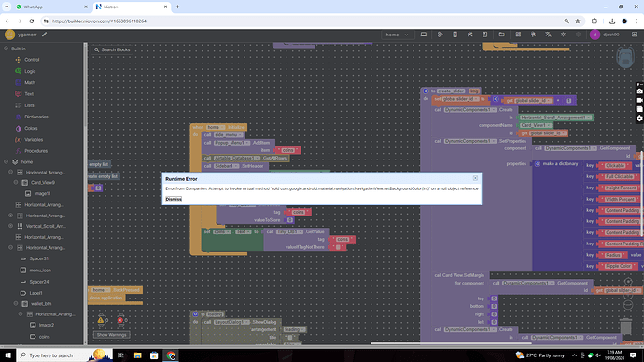Click the workspace horizontal scrollbar

[x=451, y=343]
